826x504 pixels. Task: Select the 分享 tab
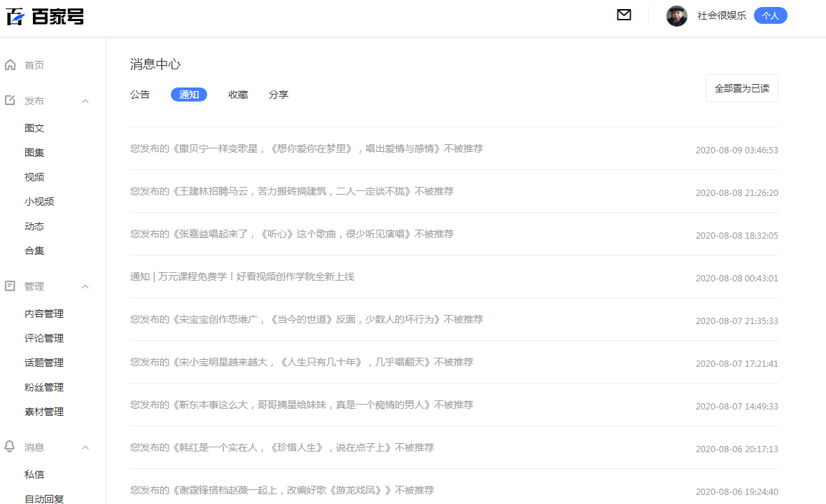[278, 94]
